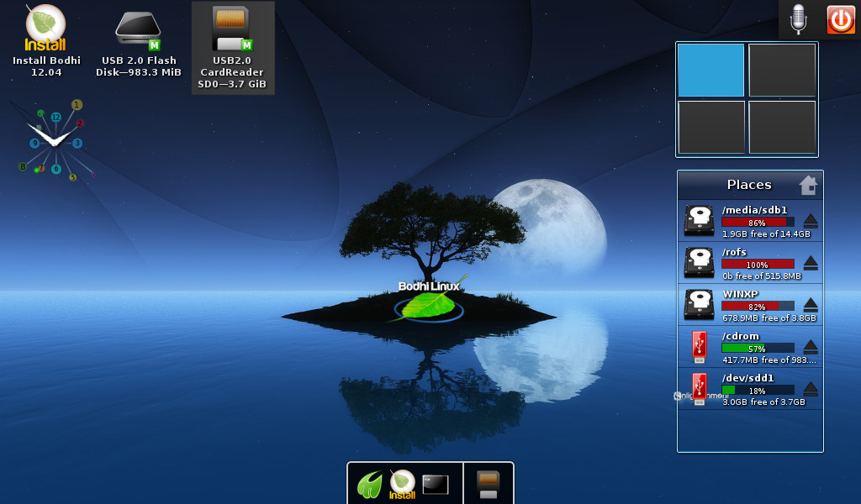Switch to the bottom-left virtual desktop
Screen dimensions: 861x504
[x=711, y=127]
